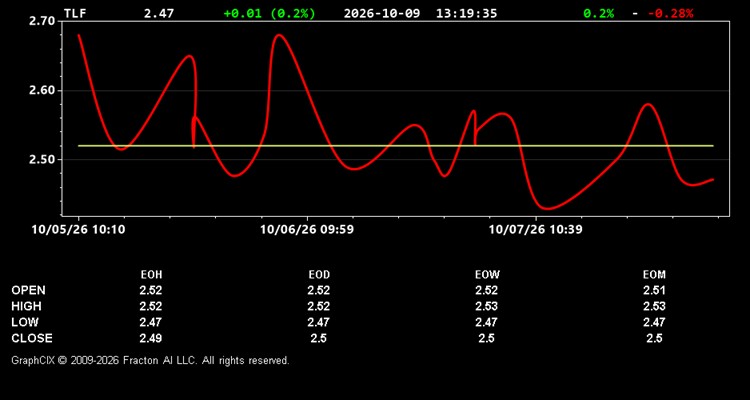The height and width of the screenshot is (400, 750).
Task: Click the green +0.01 (0.2%) change value
Action: [x=270, y=13]
